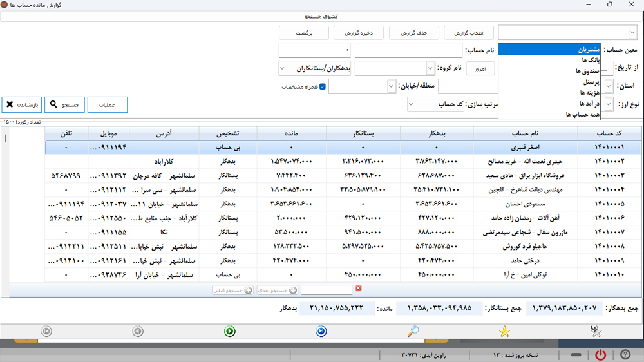Click the blue last-record arrow icon
Image resolution: width=644 pixels, height=362 pixels.
321,331
